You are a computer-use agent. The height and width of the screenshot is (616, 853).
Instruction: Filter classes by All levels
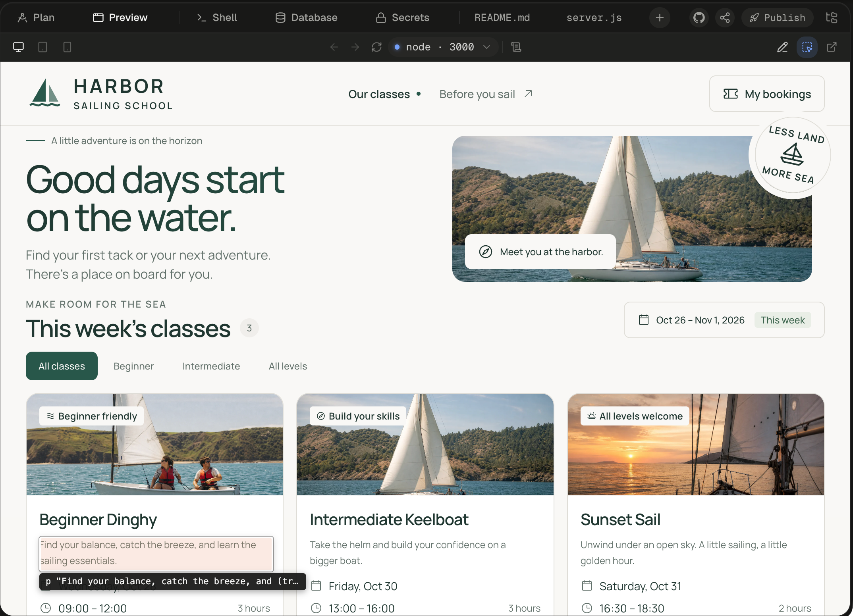[x=288, y=366]
